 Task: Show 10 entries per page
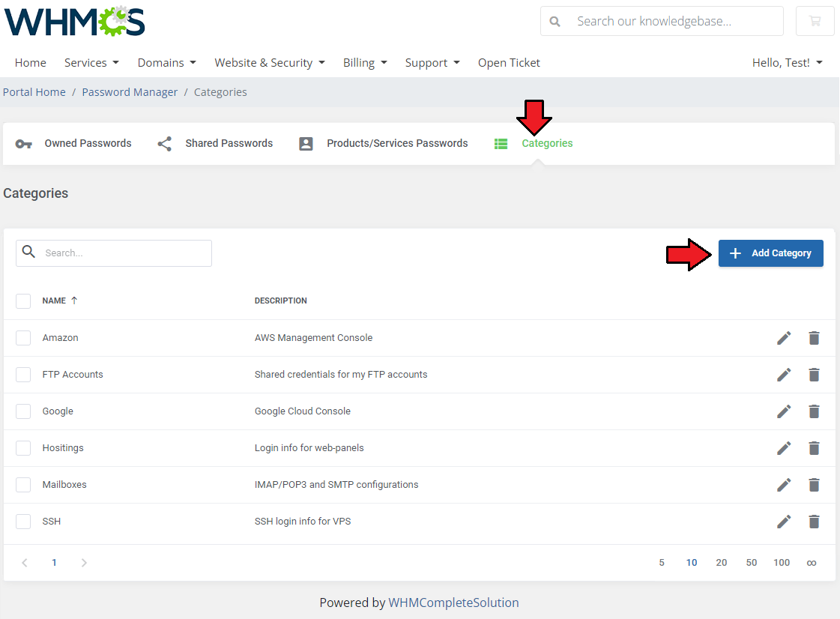pyautogui.click(x=692, y=563)
